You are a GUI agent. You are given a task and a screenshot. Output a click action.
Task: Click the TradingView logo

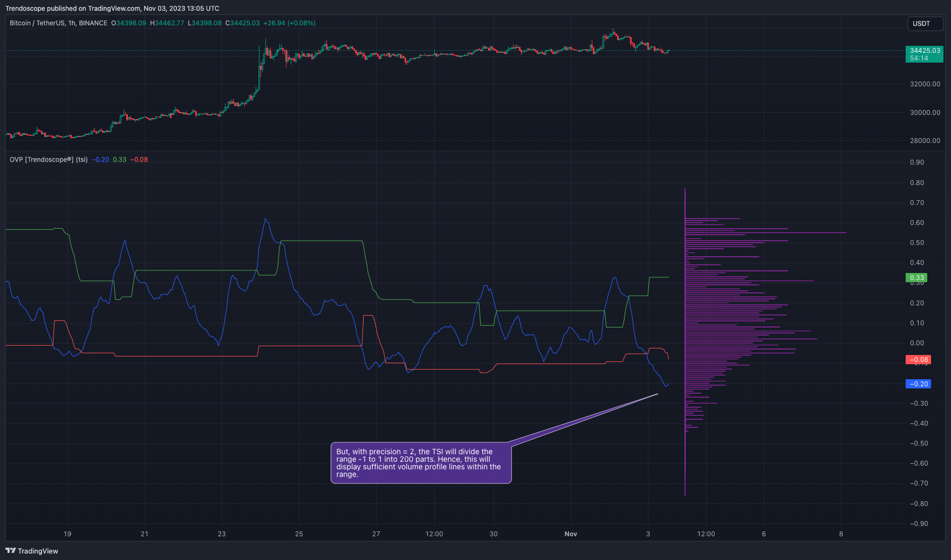(32, 551)
